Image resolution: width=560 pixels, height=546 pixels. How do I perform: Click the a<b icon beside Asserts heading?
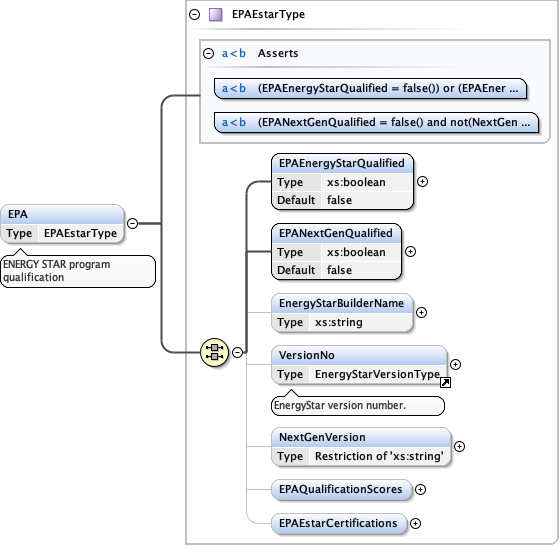[234, 53]
